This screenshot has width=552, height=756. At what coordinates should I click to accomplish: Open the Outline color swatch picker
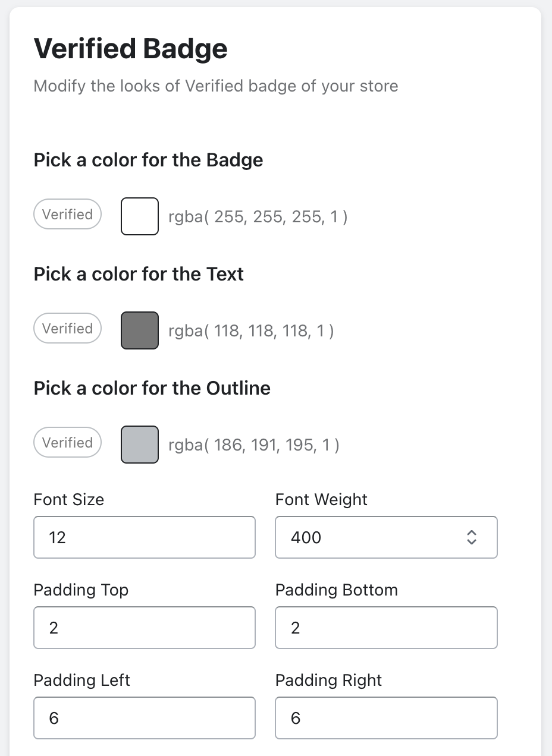(x=140, y=445)
